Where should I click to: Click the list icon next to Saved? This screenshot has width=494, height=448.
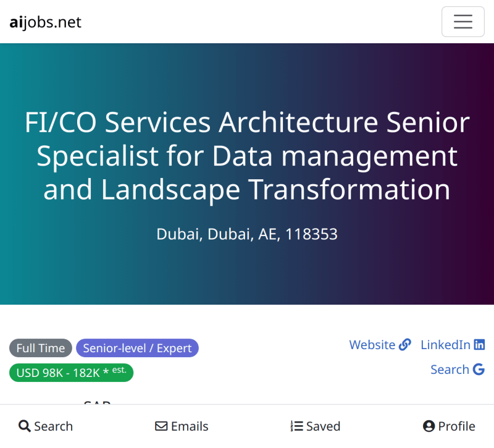pyautogui.click(x=296, y=426)
